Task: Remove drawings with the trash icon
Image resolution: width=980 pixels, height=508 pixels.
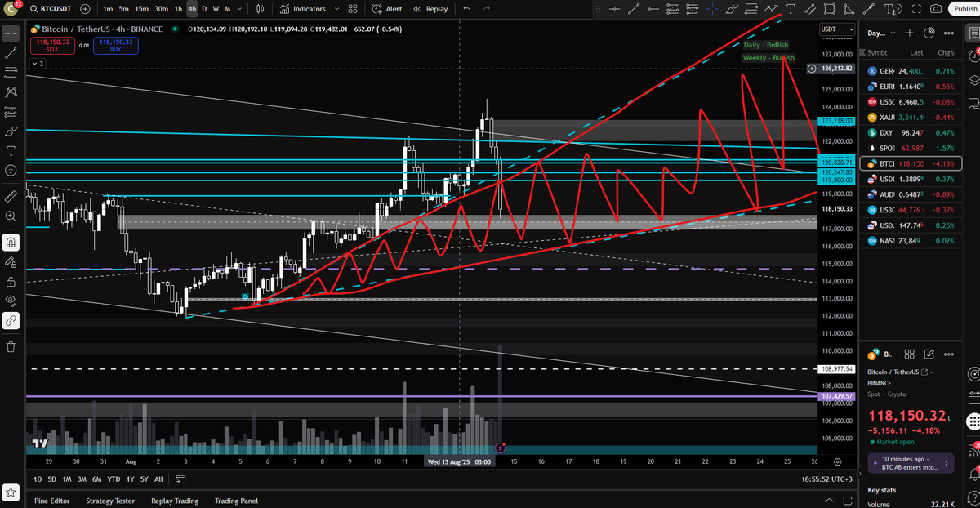Action: 11,346
